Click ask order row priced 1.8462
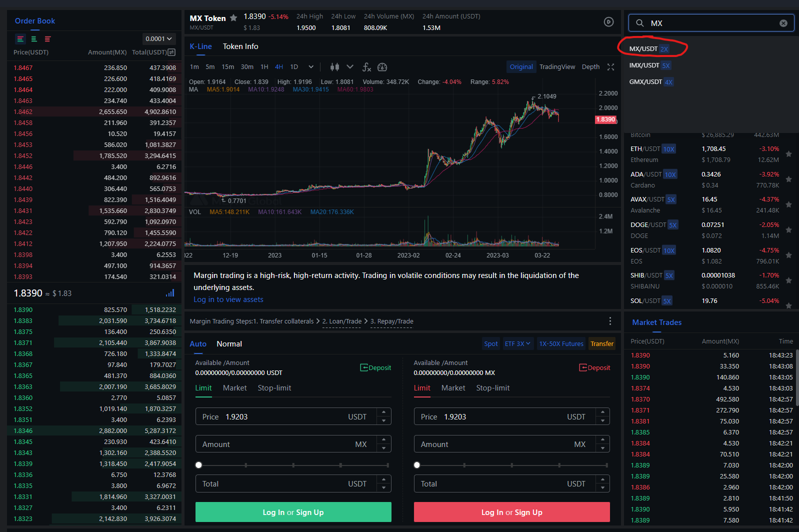 tap(94, 111)
